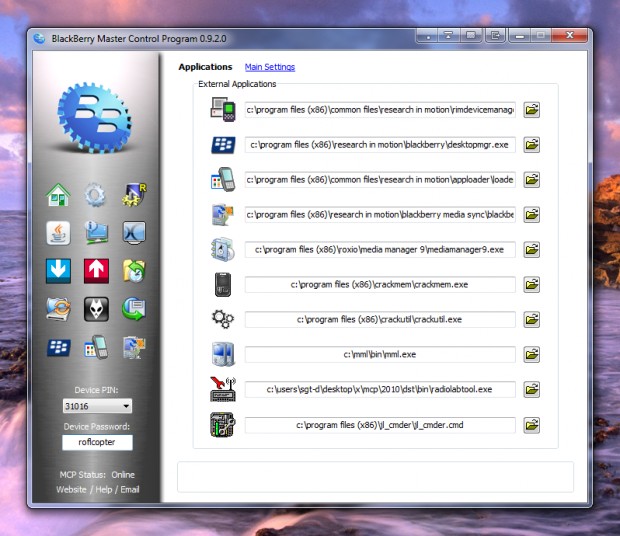This screenshot has width=620, height=536.
Task: Click the phones icon beside mml.exe
Action: 223,354
